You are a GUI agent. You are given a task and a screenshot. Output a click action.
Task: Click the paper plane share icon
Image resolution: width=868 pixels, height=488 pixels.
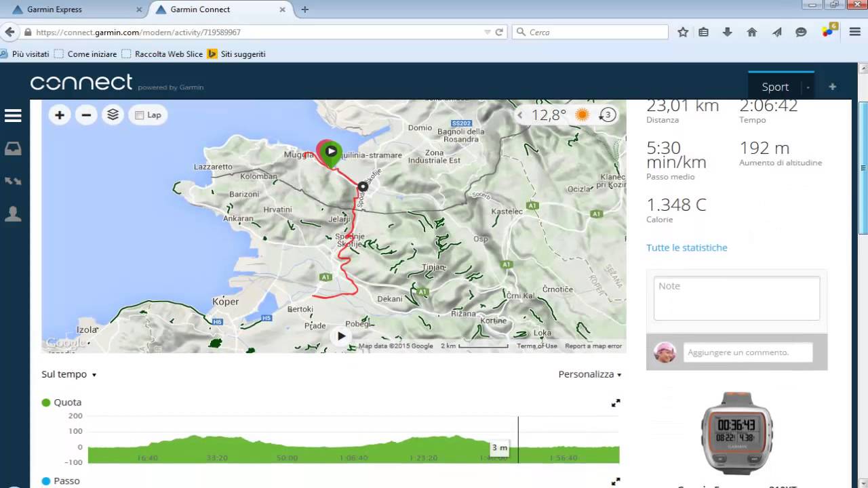click(777, 32)
